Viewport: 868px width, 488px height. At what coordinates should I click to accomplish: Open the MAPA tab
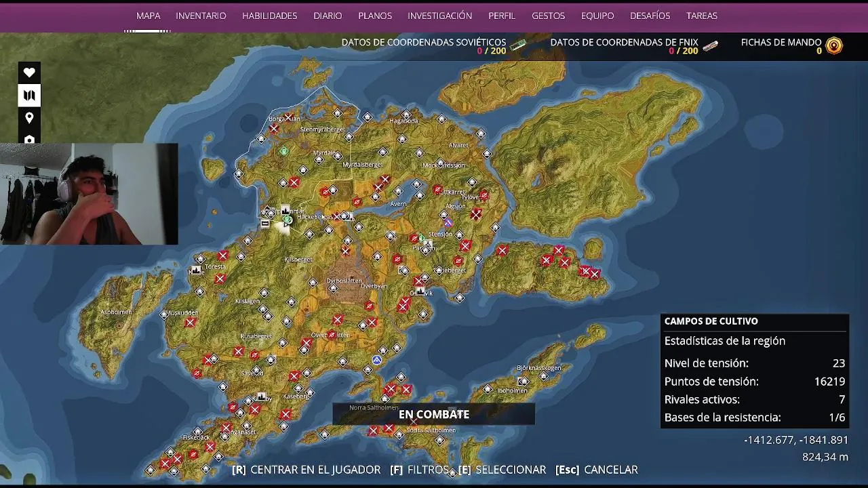149,16
